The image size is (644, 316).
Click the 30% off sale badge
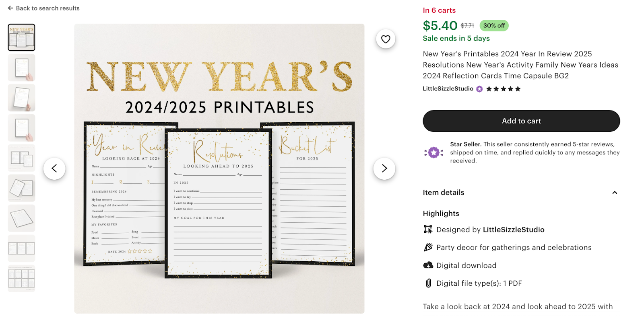[494, 25]
